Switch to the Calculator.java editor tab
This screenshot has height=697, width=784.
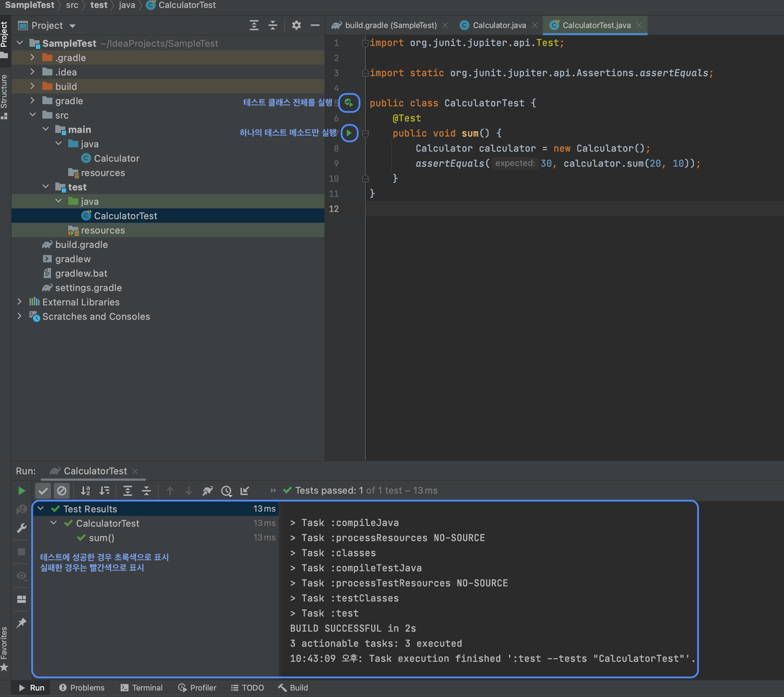click(499, 26)
